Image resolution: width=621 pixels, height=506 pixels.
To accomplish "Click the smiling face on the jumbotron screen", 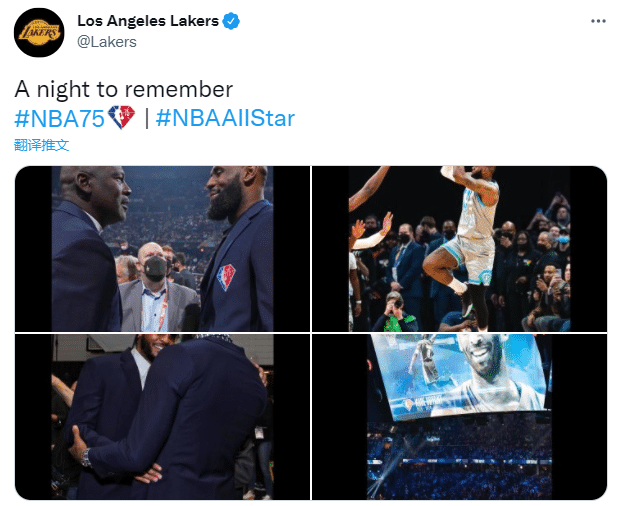I will pos(483,358).
